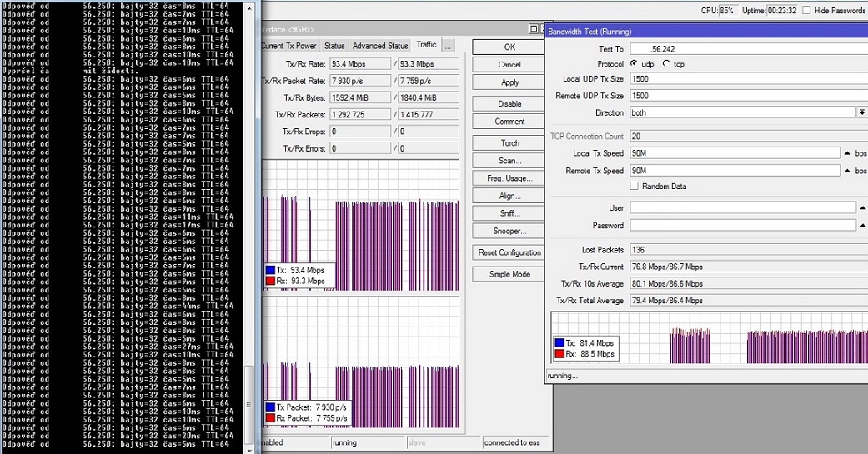Click the Tx Packets 1 292 725 value
The height and width of the screenshot is (454, 868).
tap(360, 114)
